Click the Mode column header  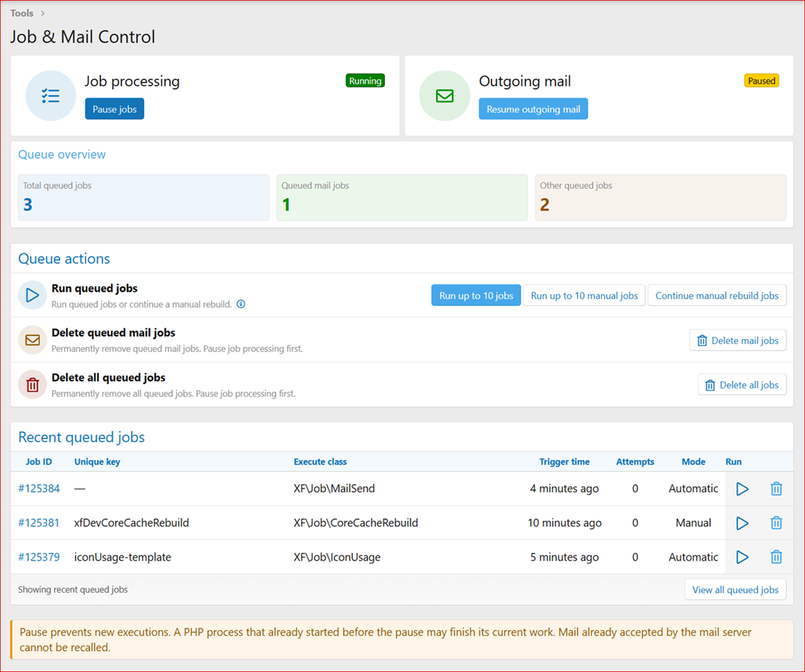[x=694, y=461]
